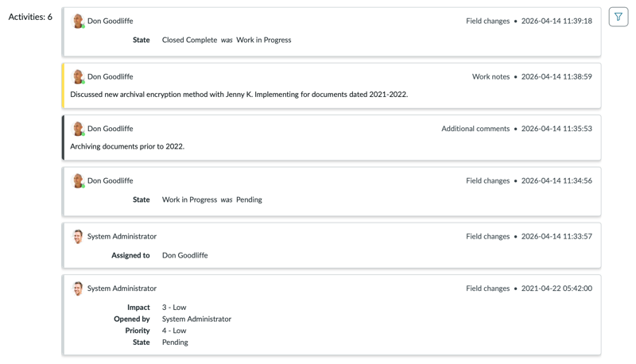Click System Administrator avatar on Assigned to entry

[78, 236]
